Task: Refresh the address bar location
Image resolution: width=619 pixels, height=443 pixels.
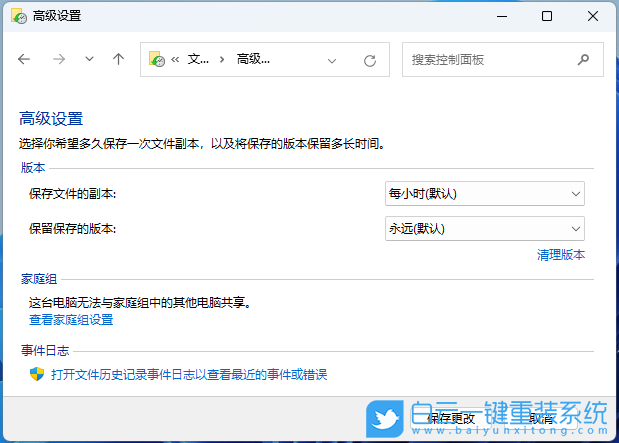Action: [x=369, y=60]
